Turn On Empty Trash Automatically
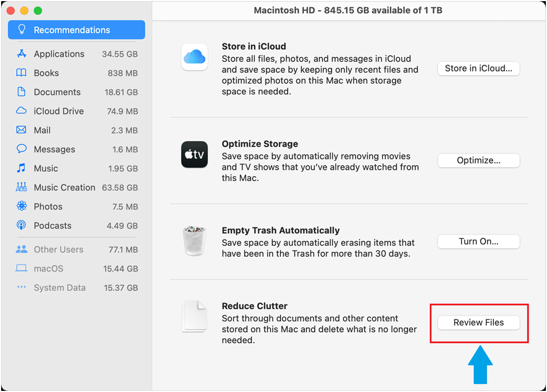 479,241
